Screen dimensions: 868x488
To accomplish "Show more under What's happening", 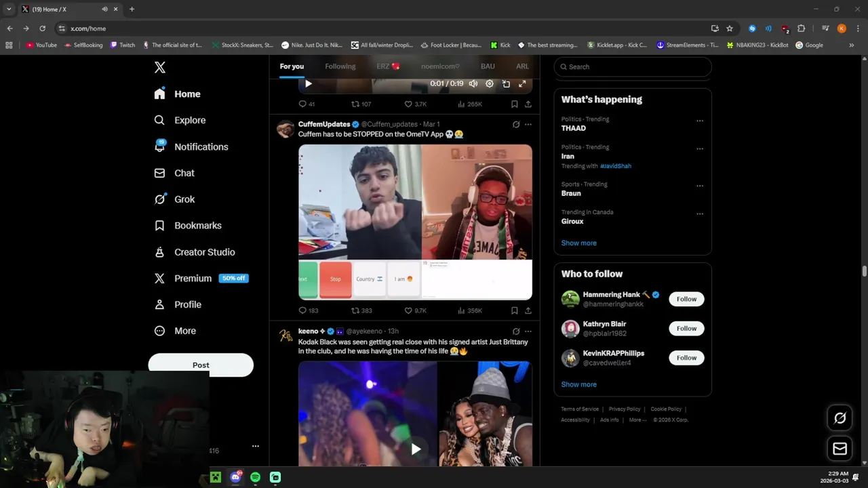I will [579, 243].
